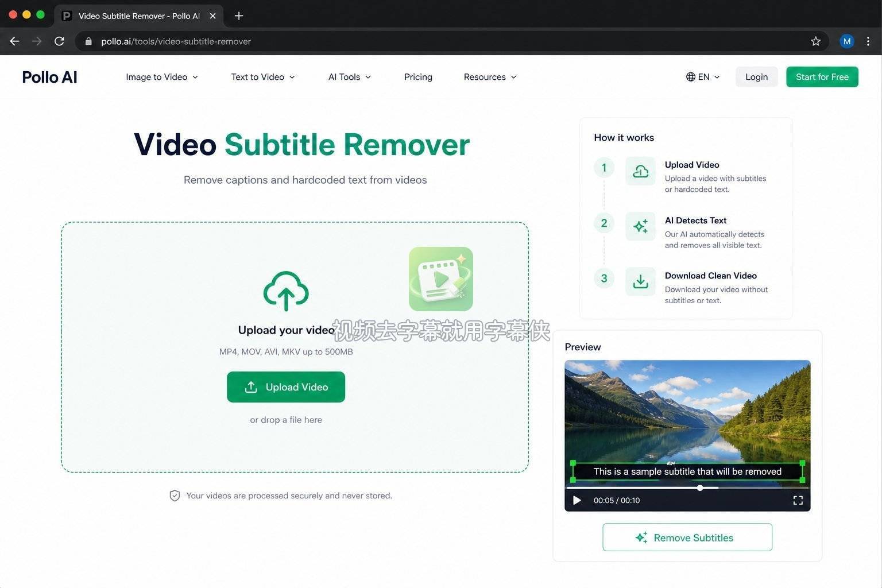
Task: Expand the Resources menu
Action: point(490,77)
